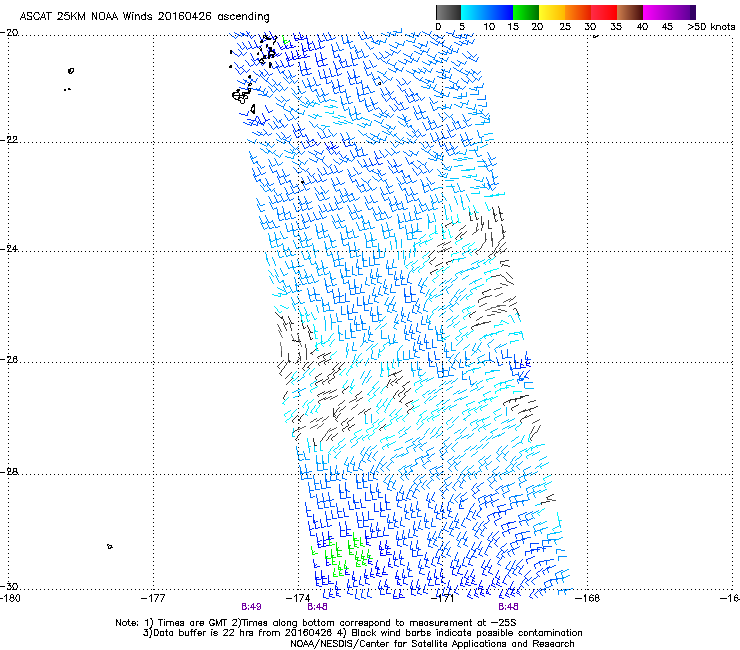Click the -28 latitude axis label
Viewport: 740px width, 650px height.
(x=9, y=472)
